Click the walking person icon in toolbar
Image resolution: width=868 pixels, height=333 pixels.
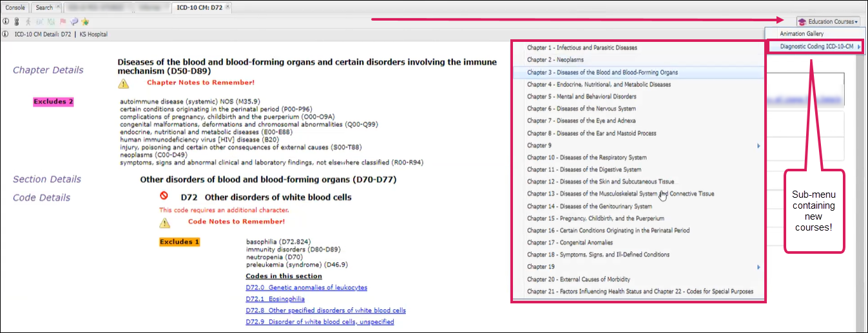point(28,21)
